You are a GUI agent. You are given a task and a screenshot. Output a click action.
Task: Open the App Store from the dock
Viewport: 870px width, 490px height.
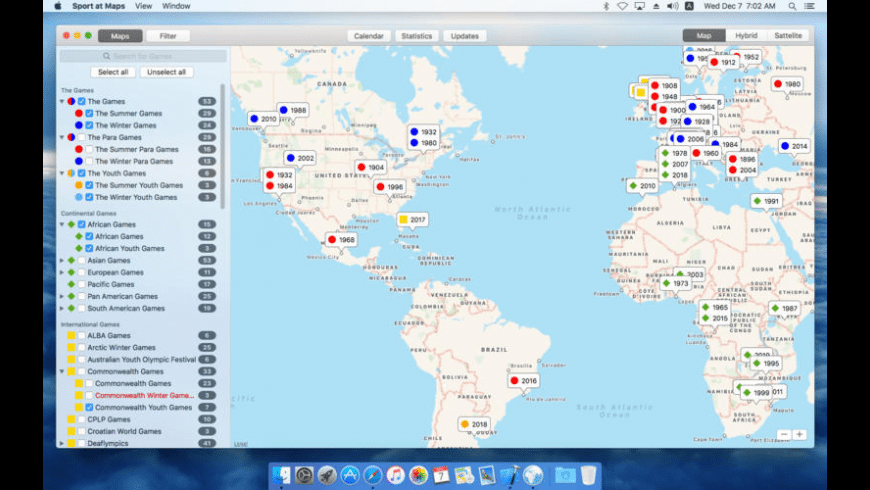point(350,476)
